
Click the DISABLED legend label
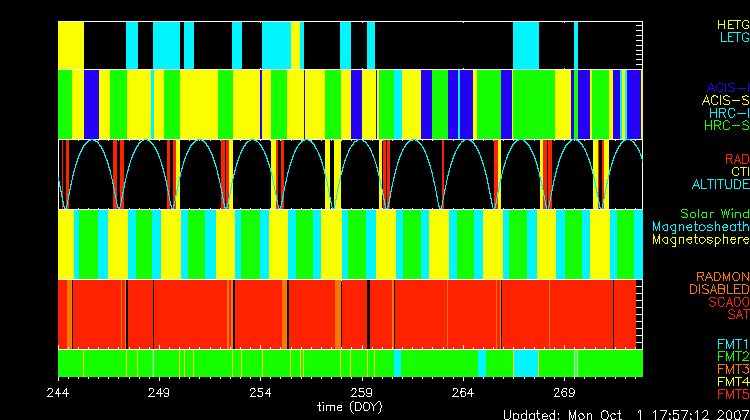717,290
